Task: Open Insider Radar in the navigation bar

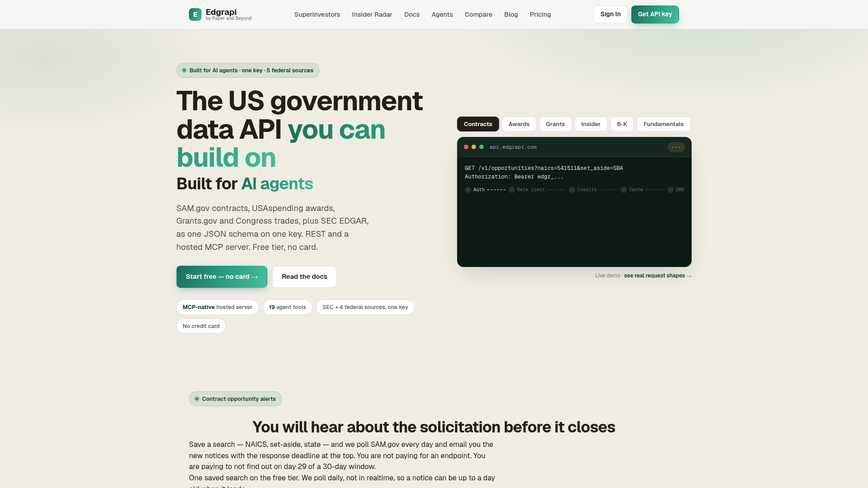Action: pos(372,14)
